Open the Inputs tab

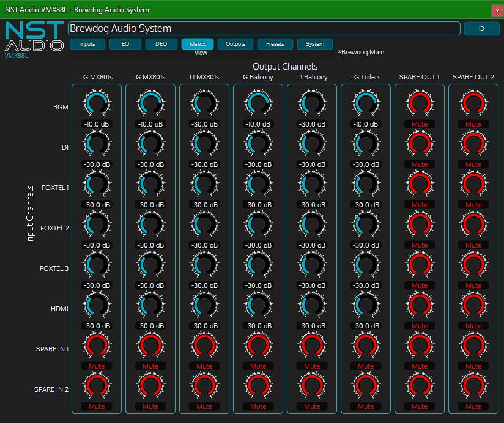coord(87,44)
